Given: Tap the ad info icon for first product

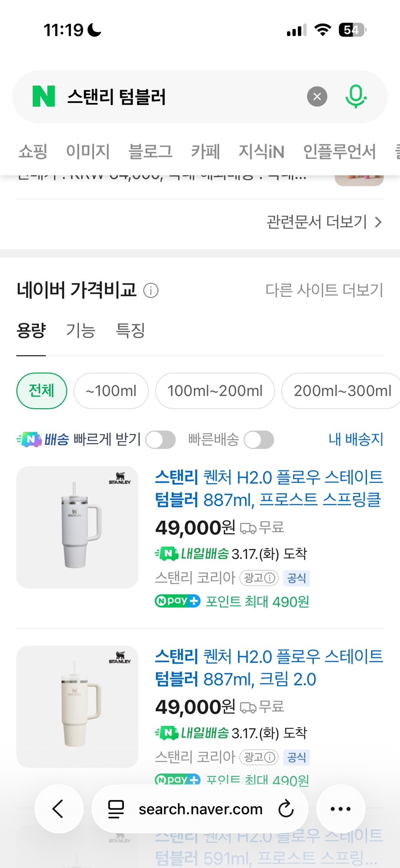Looking at the screenshot, I should click(x=270, y=578).
